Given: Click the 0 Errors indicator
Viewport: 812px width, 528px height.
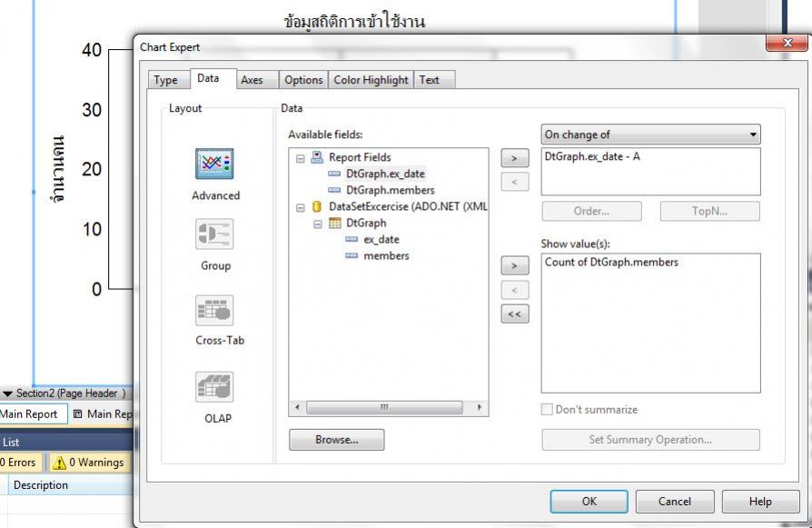Looking at the screenshot, I should [x=21, y=463].
